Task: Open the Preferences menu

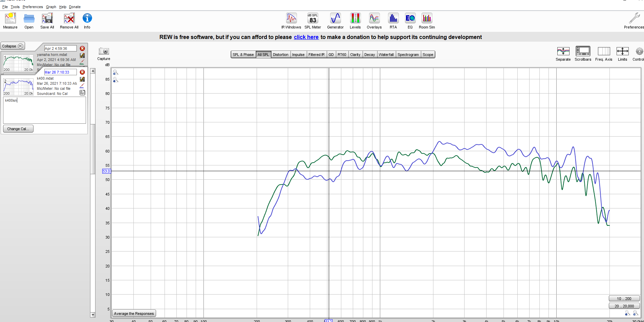Action: coord(33,7)
